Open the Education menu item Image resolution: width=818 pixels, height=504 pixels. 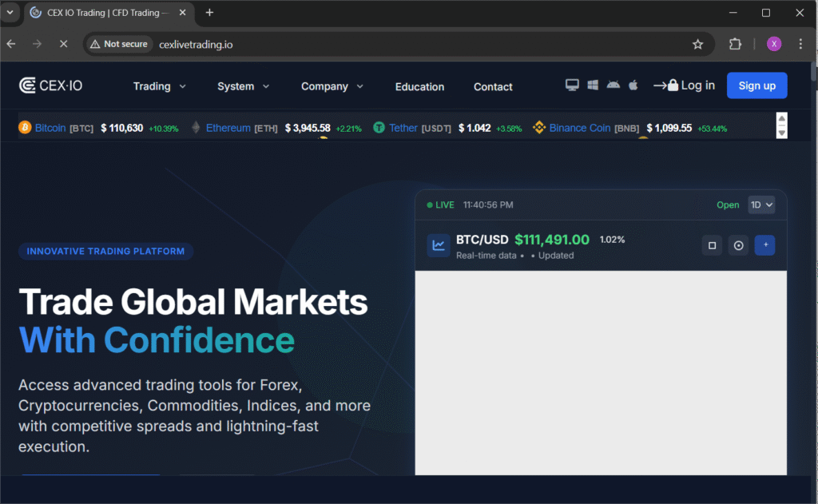pos(419,86)
